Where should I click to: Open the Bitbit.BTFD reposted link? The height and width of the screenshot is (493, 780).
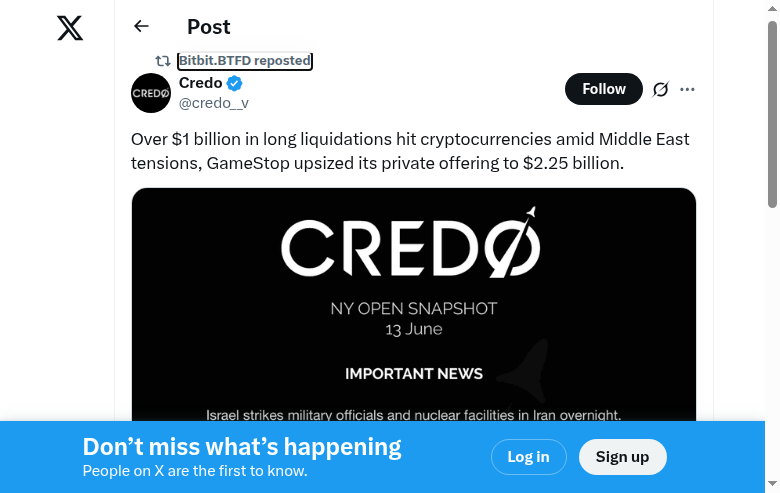pos(245,61)
